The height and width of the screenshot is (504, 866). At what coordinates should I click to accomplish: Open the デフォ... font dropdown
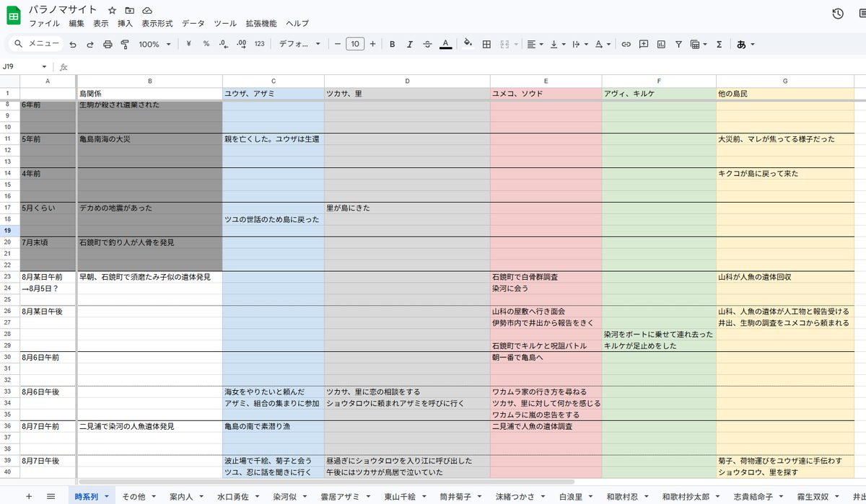(x=299, y=44)
